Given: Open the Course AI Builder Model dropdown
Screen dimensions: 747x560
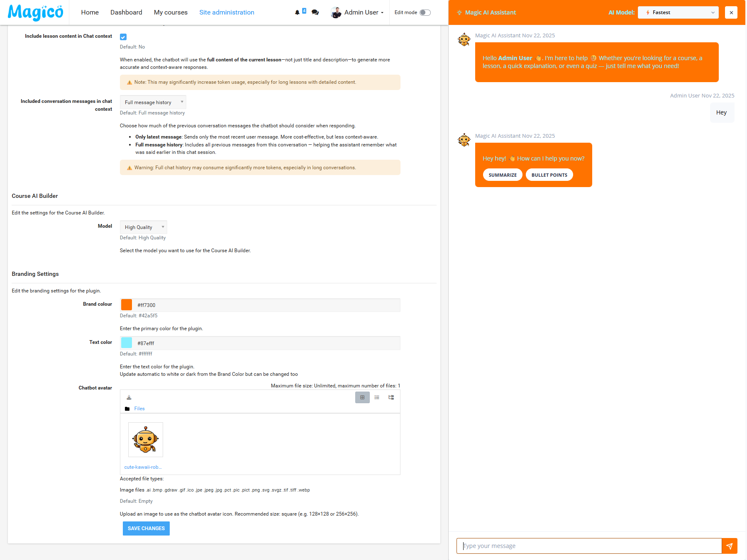Looking at the screenshot, I should coord(143,227).
